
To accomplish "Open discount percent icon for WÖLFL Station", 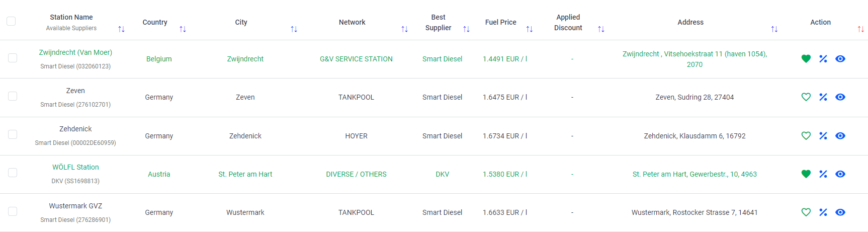I will pos(823,174).
